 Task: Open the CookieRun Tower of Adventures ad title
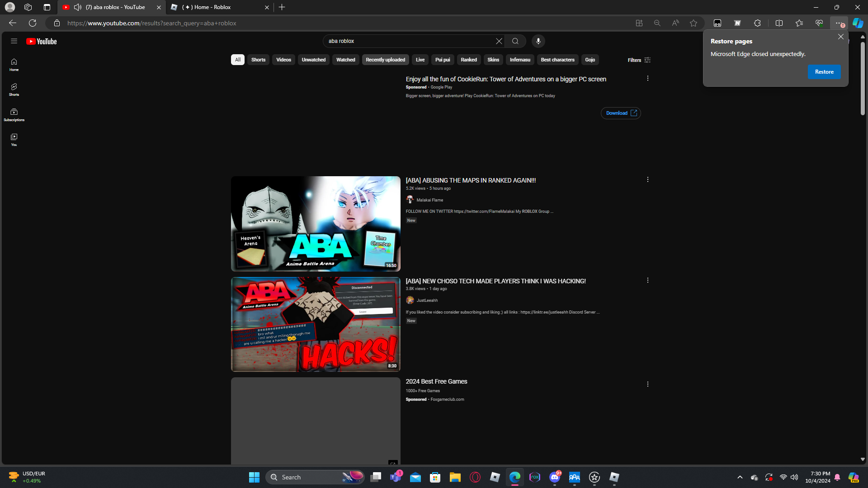coord(506,79)
